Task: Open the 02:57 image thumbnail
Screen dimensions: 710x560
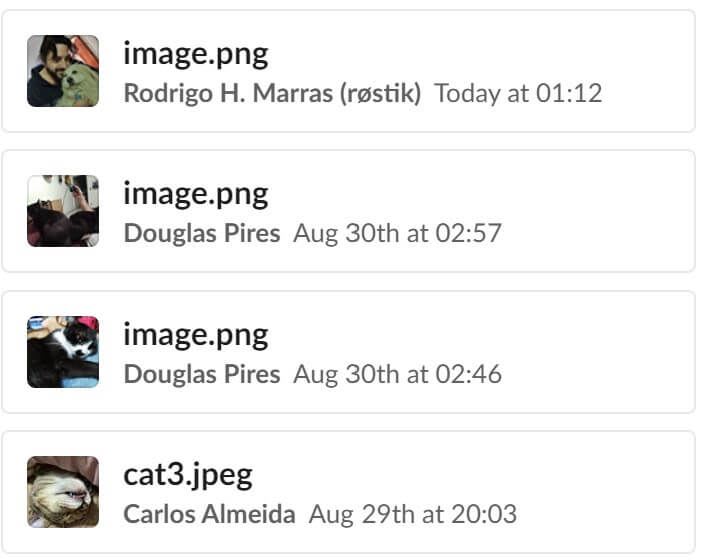Action: (63, 211)
